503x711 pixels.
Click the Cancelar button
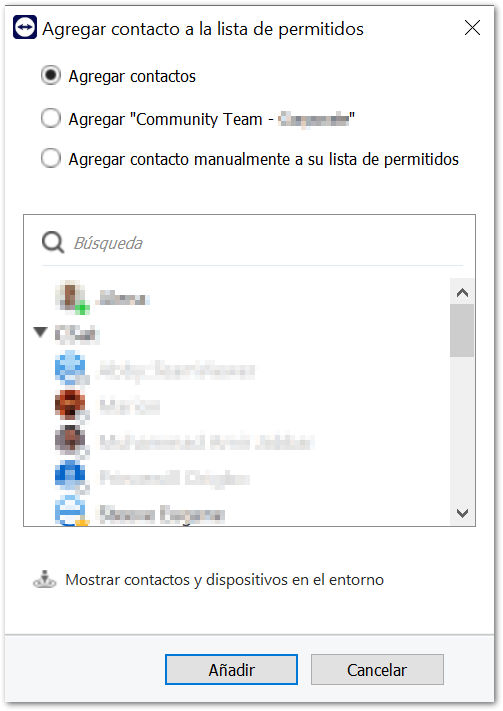377,669
